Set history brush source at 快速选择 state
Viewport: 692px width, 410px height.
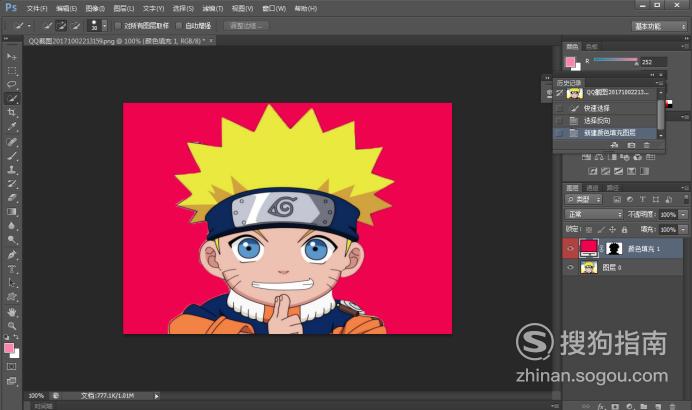click(560, 108)
